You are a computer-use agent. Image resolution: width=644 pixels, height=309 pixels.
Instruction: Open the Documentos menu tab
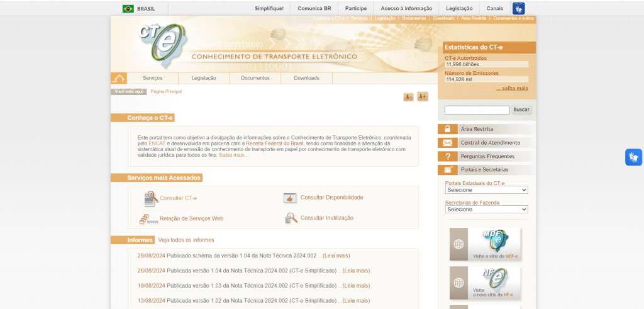pos(255,78)
